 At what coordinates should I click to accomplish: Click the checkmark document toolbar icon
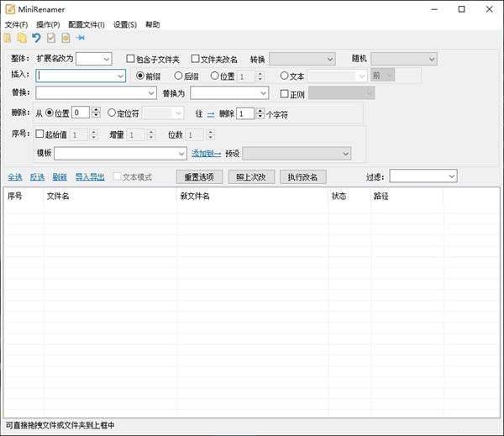tap(51, 38)
